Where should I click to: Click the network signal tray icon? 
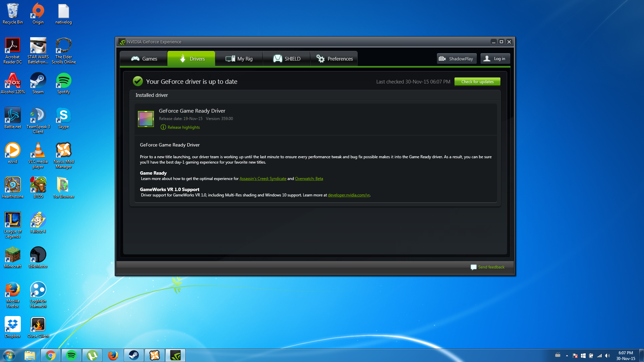coord(599,356)
